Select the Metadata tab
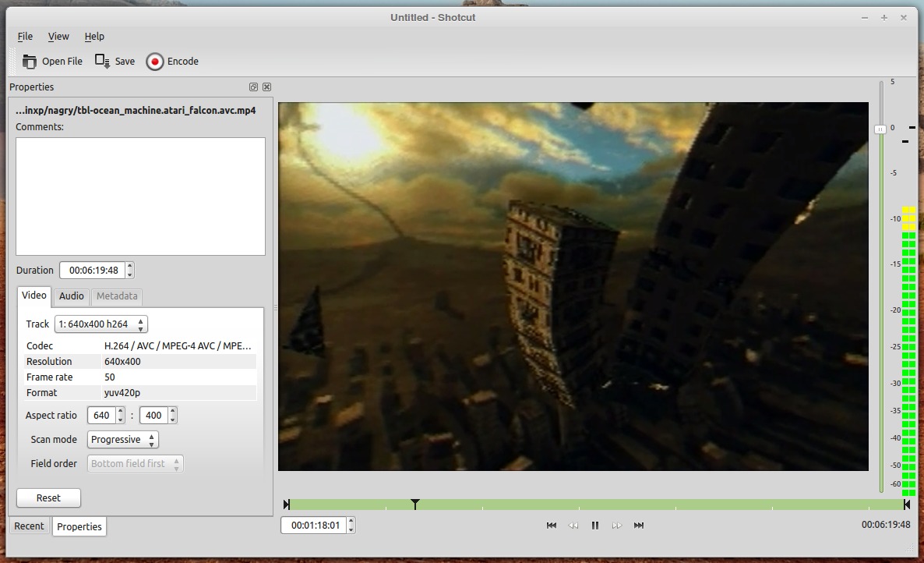The height and width of the screenshot is (563, 924). coord(117,296)
